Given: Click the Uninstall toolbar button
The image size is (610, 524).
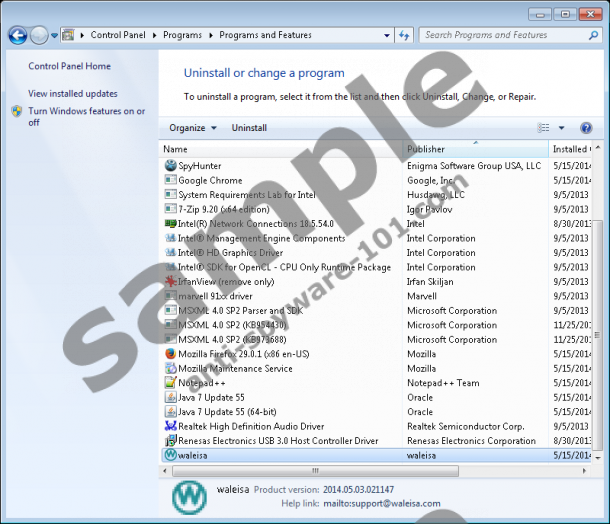Looking at the screenshot, I should coord(249,128).
